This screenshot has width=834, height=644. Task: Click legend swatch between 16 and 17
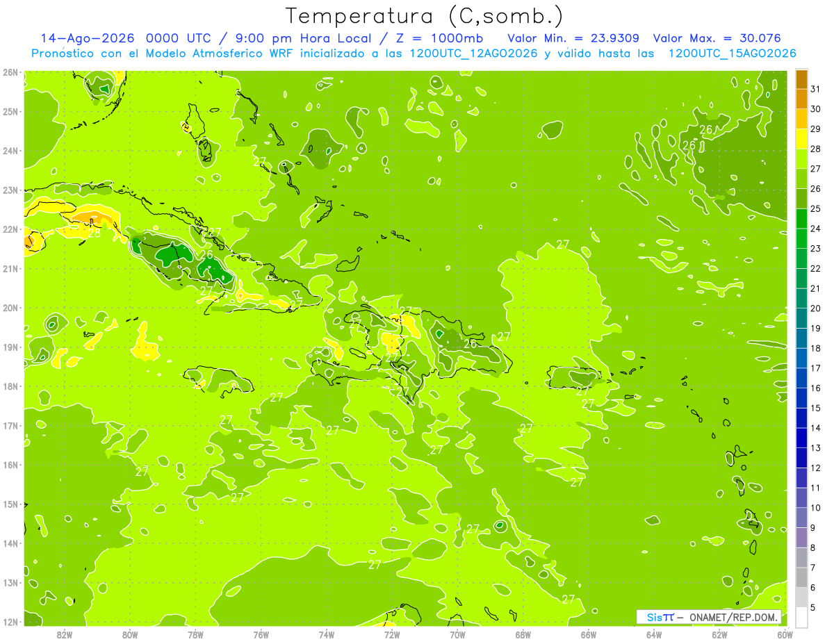coord(801,378)
